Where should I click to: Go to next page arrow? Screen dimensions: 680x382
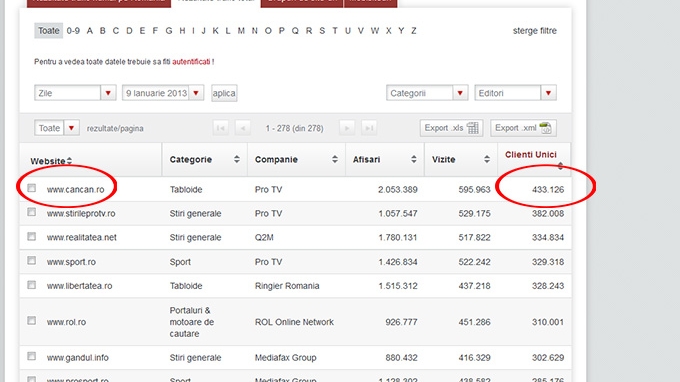point(347,128)
